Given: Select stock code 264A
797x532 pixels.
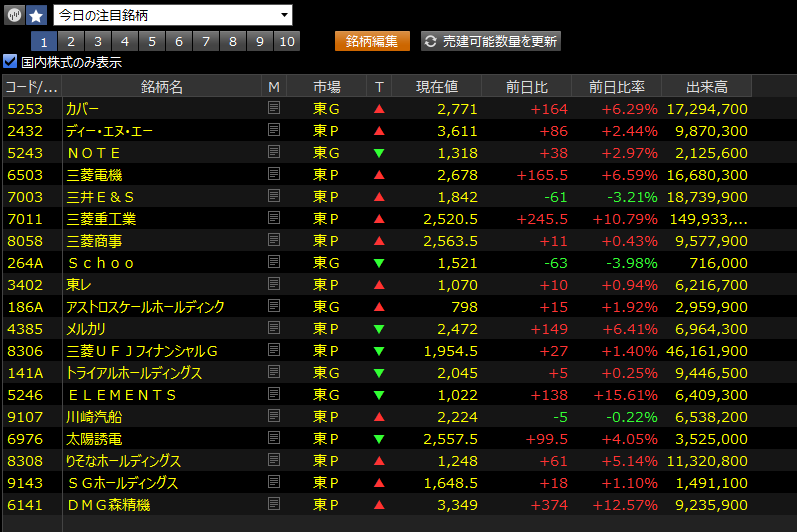Looking at the screenshot, I should (25, 263).
